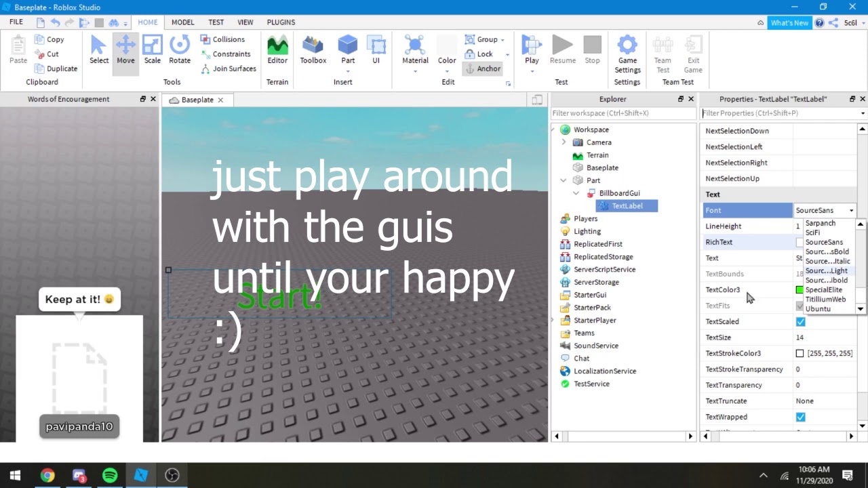Close the Baseplate viewport tab
Viewport: 868px width, 488px height.
coord(220,100)
